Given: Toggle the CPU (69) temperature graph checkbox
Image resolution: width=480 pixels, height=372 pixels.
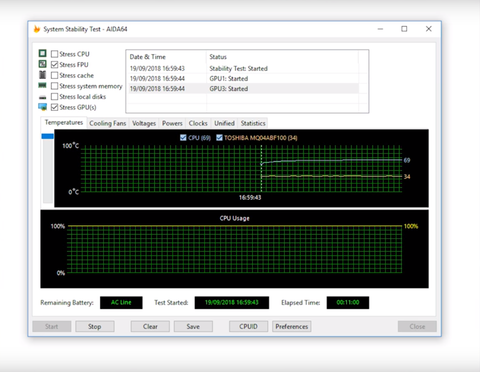Looking at the screenshot, I should pyautogui.click(x=183, y=137).
